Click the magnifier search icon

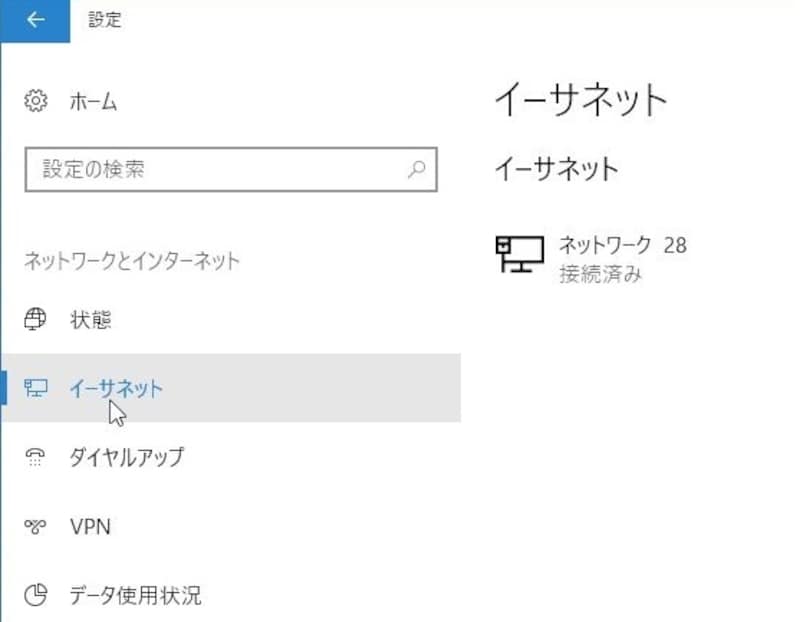[x=418, y=168]
